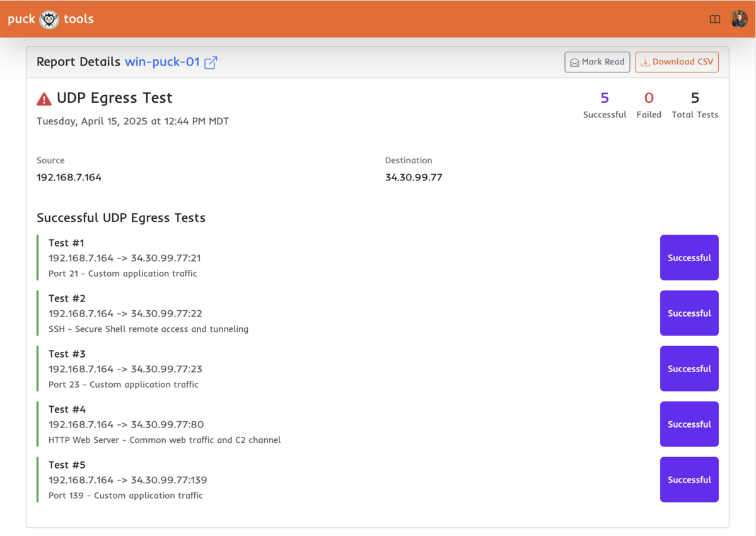Image resolution: width=756 pixels, height=536 pixels.
Task: Click the download icon in Download CSV
Action: click(x=645, y=62)
